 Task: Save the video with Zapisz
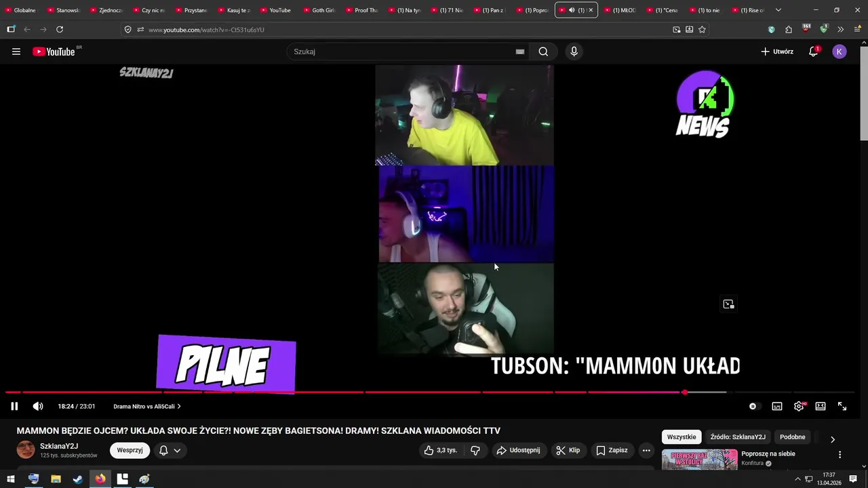612,450
